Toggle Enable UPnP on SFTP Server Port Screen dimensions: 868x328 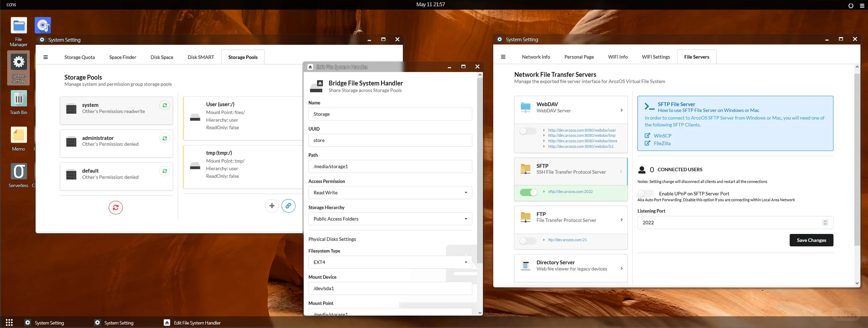646,194
